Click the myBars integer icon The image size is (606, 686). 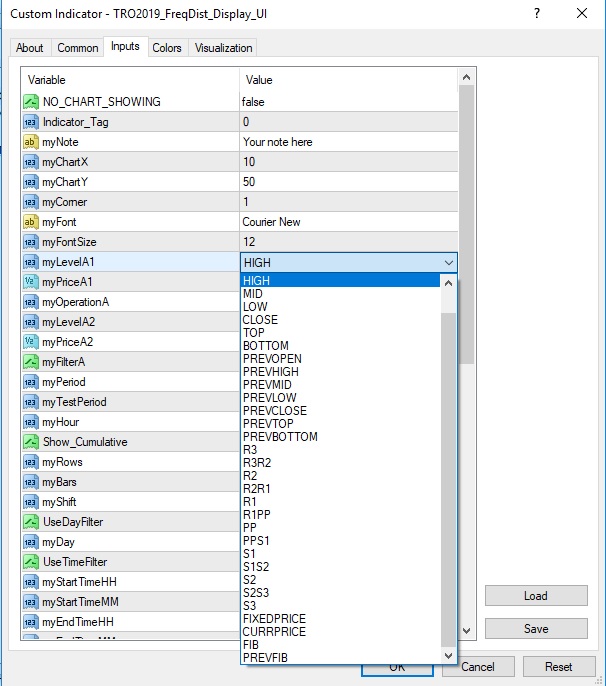coord(31,482)
